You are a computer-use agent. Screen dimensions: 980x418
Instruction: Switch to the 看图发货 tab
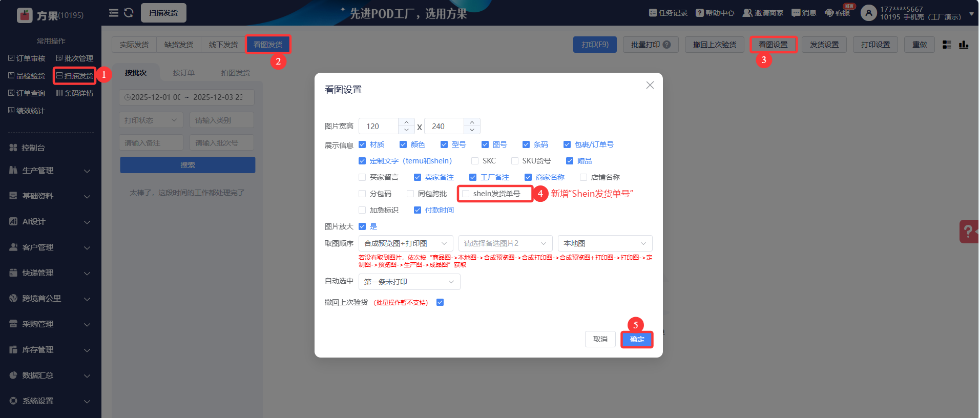point(268,45)
